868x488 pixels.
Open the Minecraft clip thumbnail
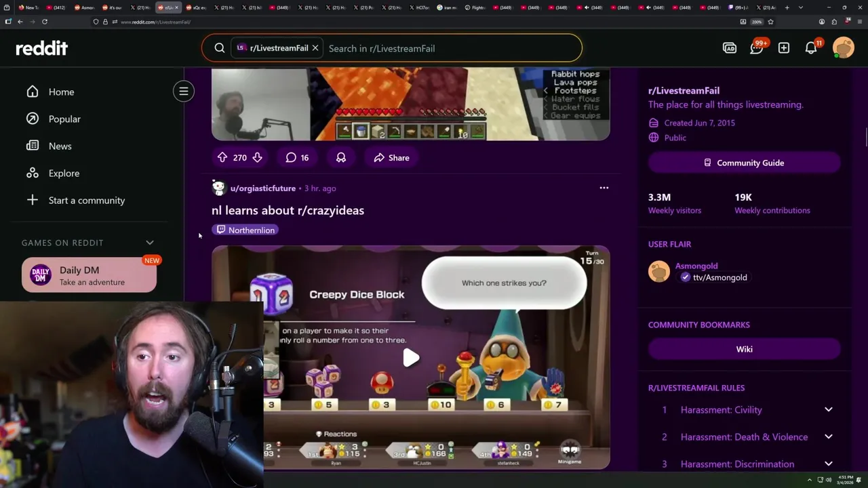411,104
